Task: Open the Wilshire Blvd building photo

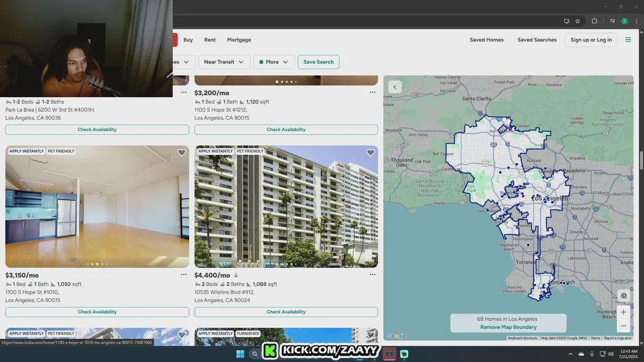Action: click(x=286, y=206)
